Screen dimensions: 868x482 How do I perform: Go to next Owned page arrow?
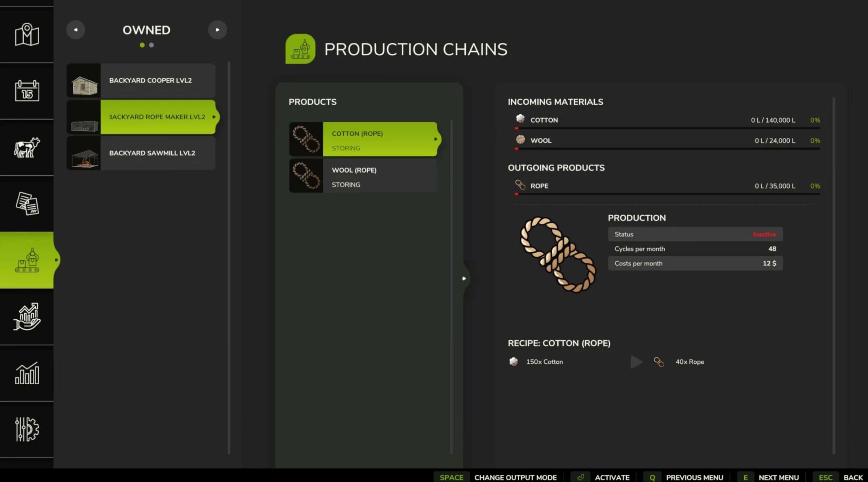pos(217,30)
